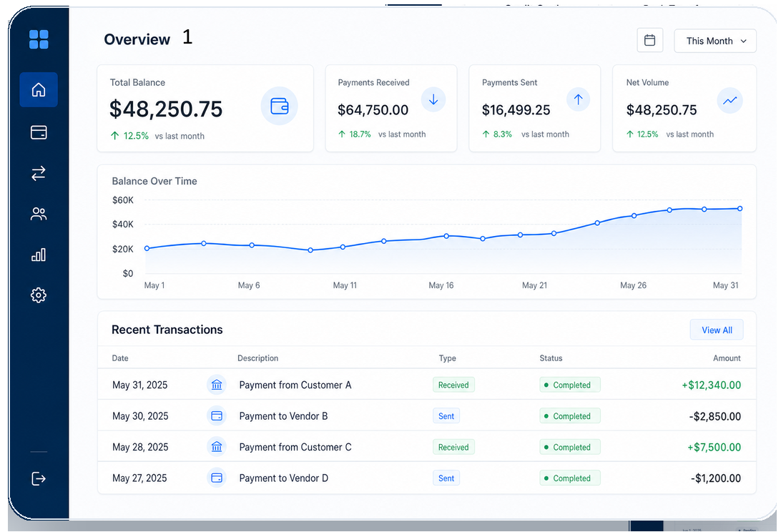The height and width of the screenshot is (532, 781).
Task: Click the Overview page heading
Action: coord(137,39)
